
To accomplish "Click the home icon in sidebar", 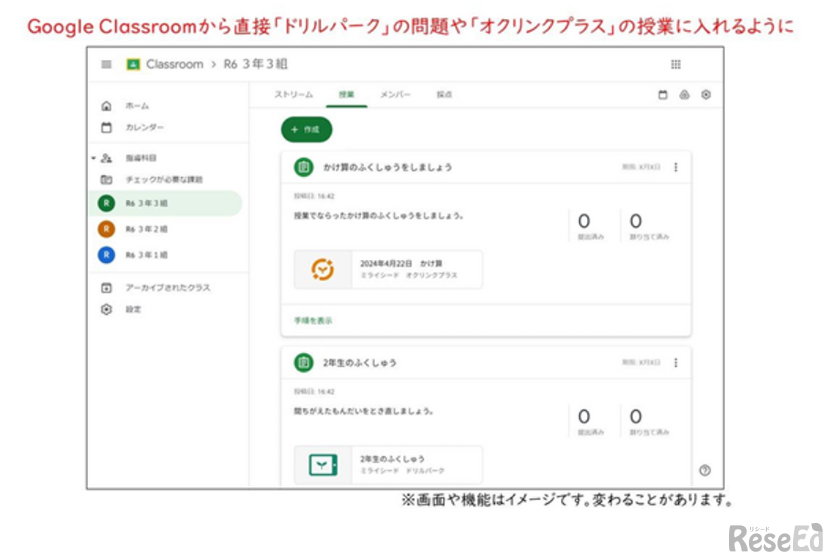I will pyautogui.click(x=106, y=106).
